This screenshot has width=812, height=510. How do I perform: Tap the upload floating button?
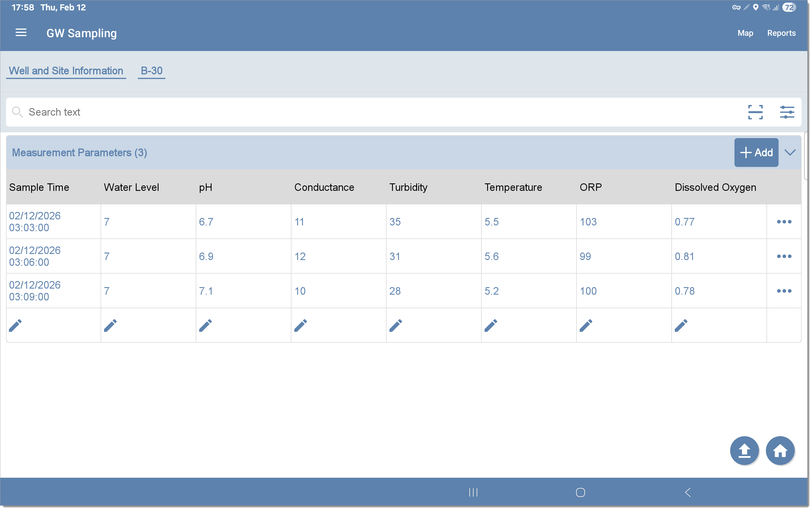tap(745, 450)
